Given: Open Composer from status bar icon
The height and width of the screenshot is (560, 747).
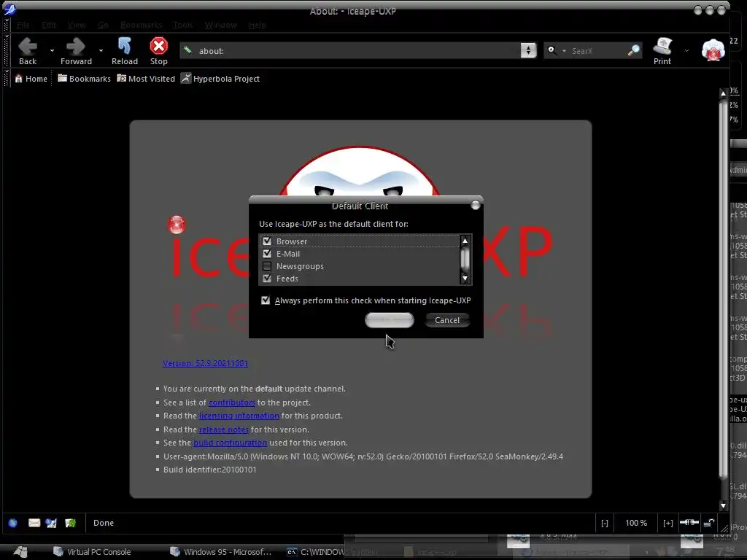Looking at the screenshot, I should 52,523.
